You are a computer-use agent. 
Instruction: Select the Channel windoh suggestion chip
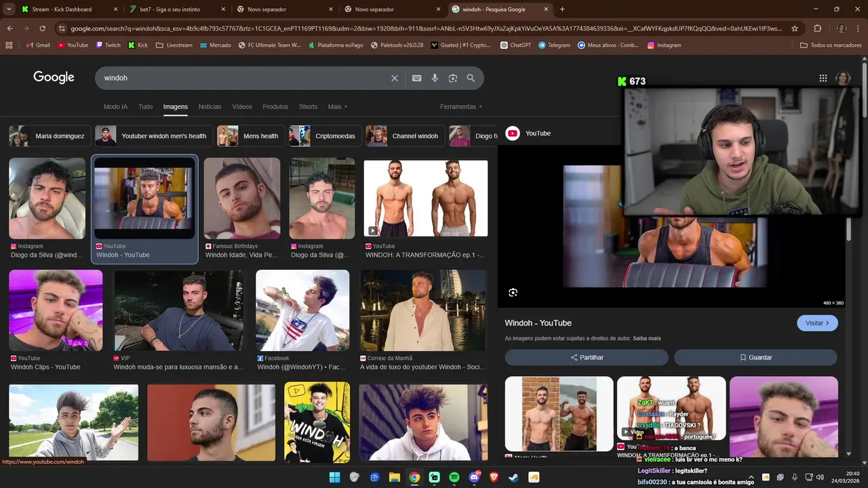pyautogui.click(x=405, y=136)
